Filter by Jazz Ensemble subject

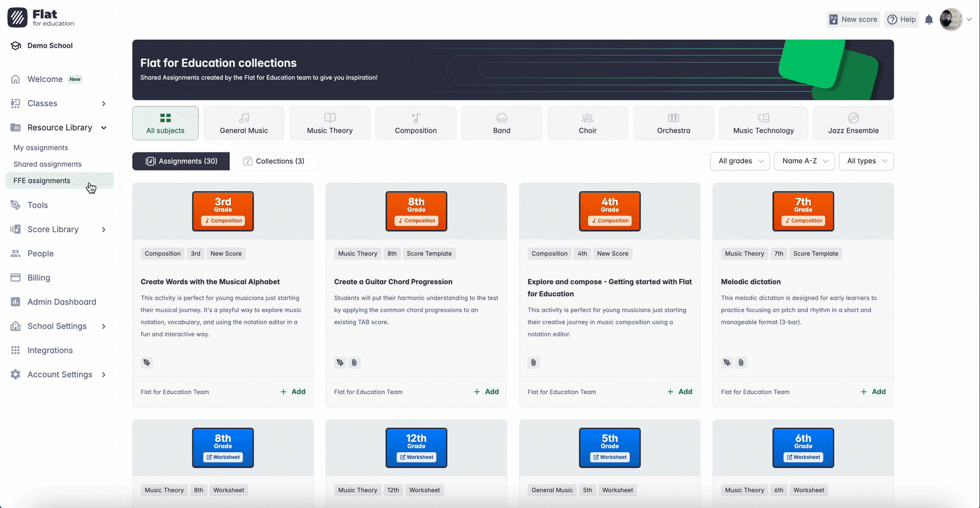coord(853,123)
